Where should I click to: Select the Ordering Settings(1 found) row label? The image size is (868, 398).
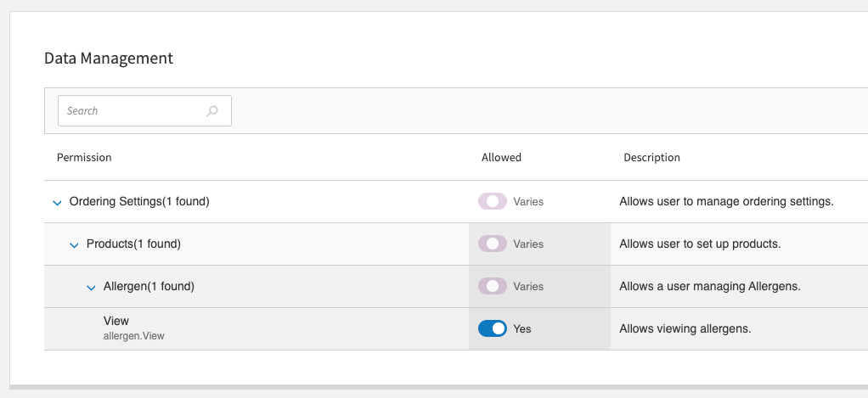139,202
